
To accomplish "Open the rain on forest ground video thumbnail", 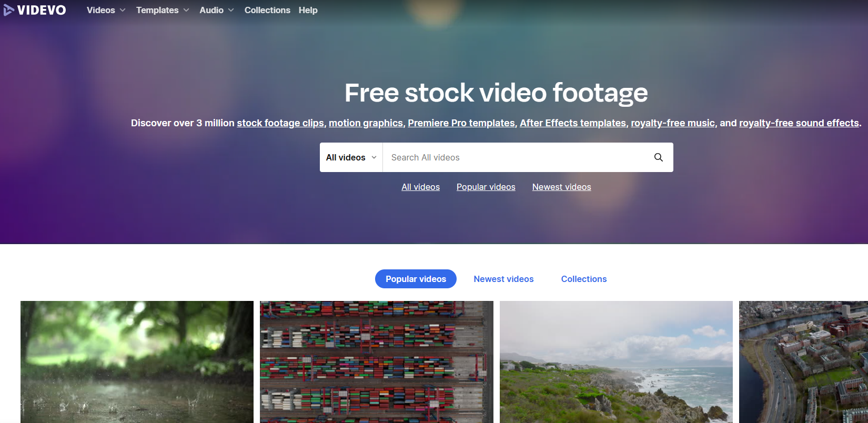I will [137, 362].
